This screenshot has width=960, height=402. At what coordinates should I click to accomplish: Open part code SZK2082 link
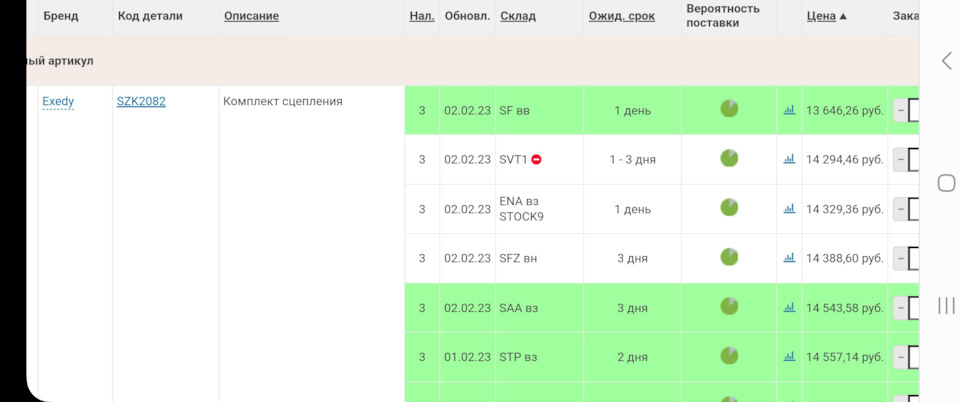[141, 102]
